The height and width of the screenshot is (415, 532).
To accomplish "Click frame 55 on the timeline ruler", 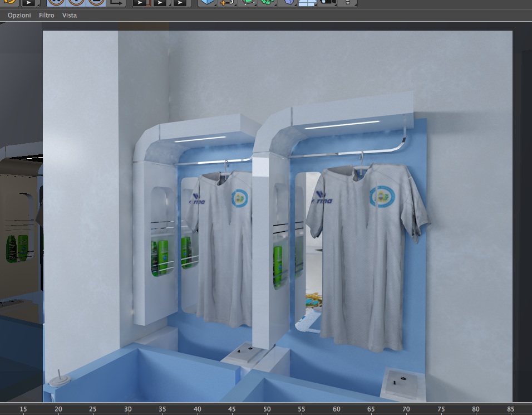I will [x=301, y=409].
